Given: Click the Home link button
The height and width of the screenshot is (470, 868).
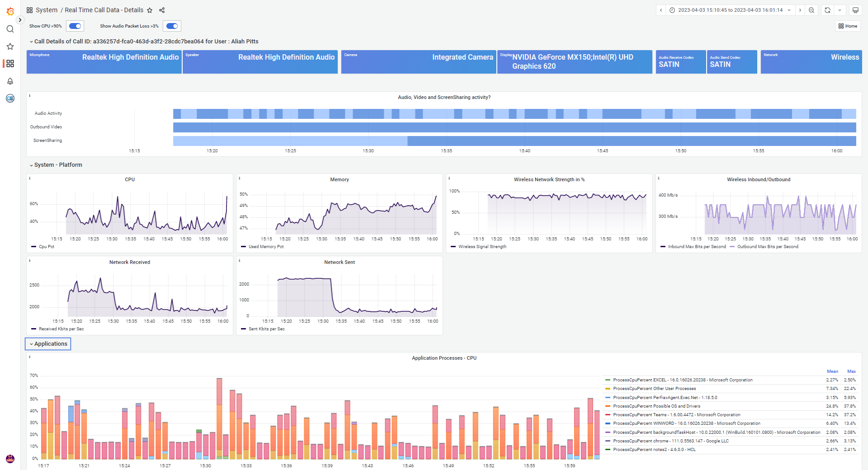Looking at the screenshot, I should click(x=848, y=26).
